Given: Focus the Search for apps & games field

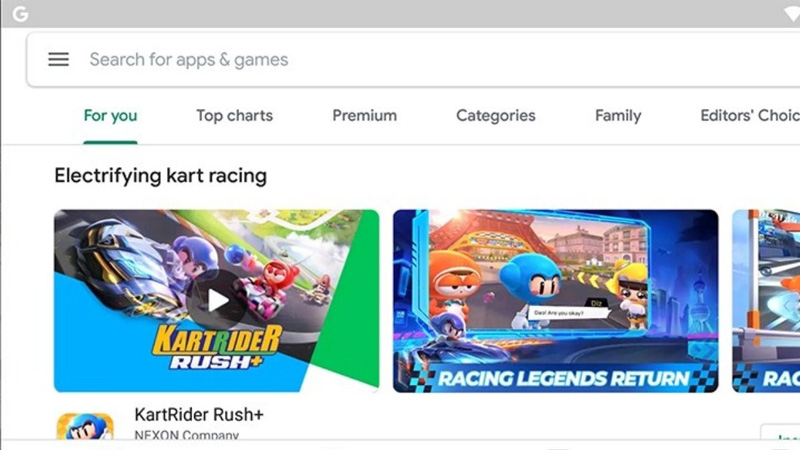Looking at the screenshot, I should coord(413,60).
